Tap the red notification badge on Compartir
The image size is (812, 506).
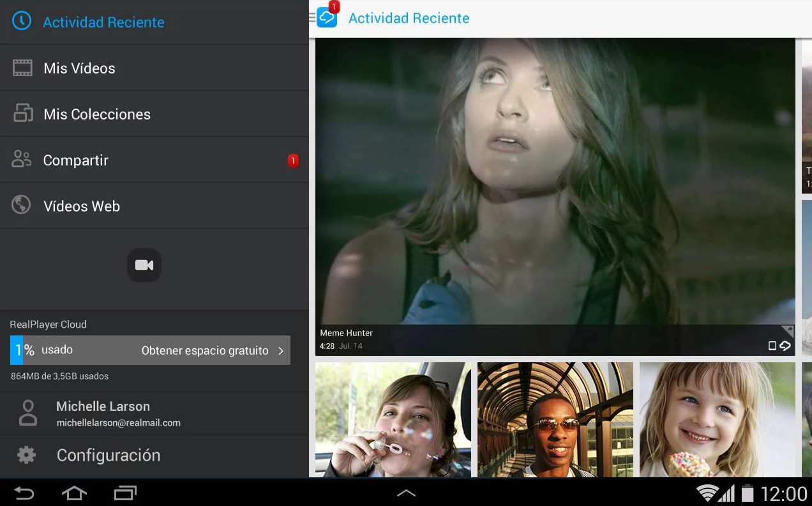(x=293, y=160)
